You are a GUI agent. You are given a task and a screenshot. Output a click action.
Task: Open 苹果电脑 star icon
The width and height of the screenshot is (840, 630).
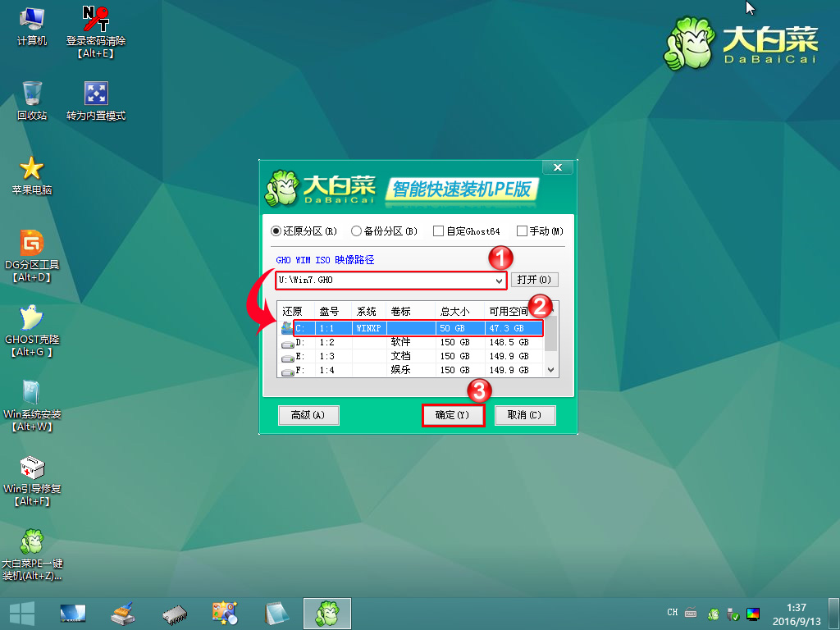point(32,169)
